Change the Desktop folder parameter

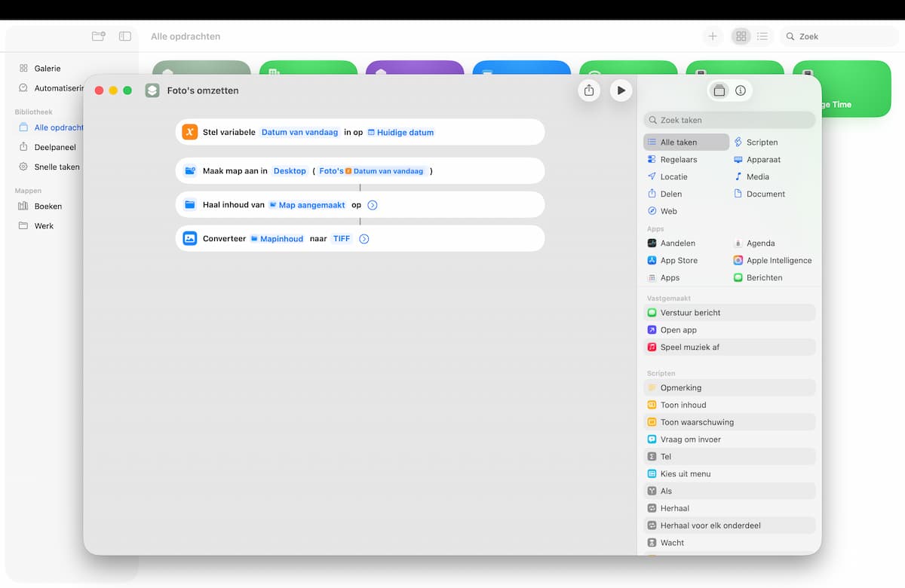pos(290,171)
